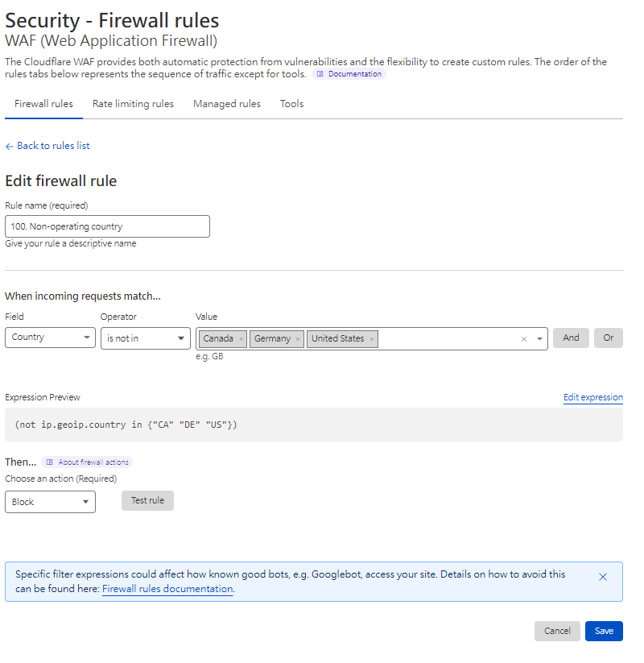The height and width of the screenshot is (663, 644).
Task: Expand the Country field dropdown
Action: pyautogui.click(x=50, y=338)
